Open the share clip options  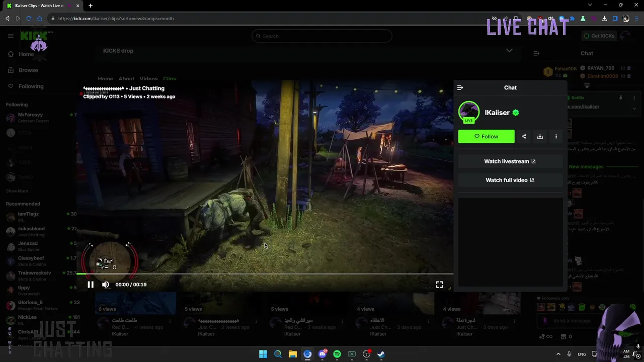(x=524, y=136)
